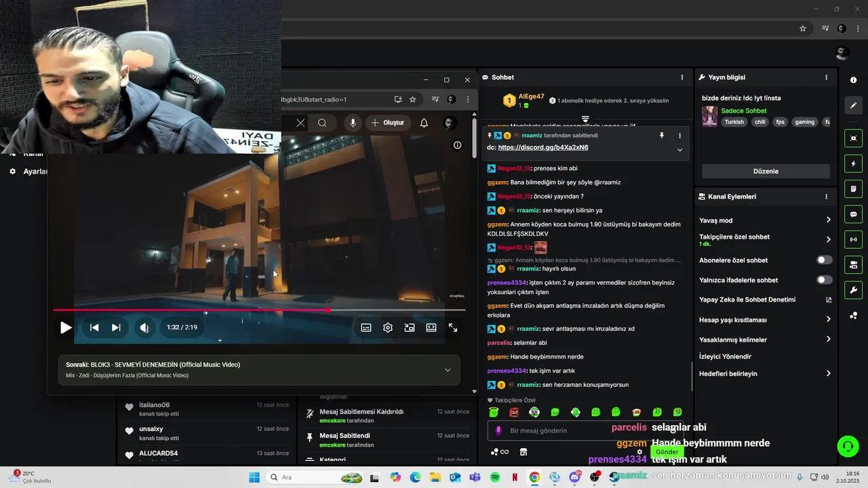The height and width of the screenshot is (488, 868).
Task: Click taskbar Ara search box
Action: pyautogui.click(x=315, y=477)
